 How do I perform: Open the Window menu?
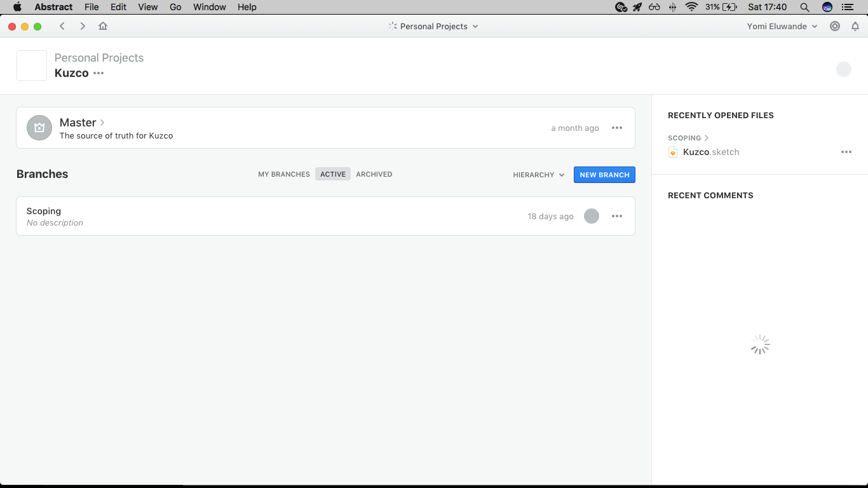[210, 7]
